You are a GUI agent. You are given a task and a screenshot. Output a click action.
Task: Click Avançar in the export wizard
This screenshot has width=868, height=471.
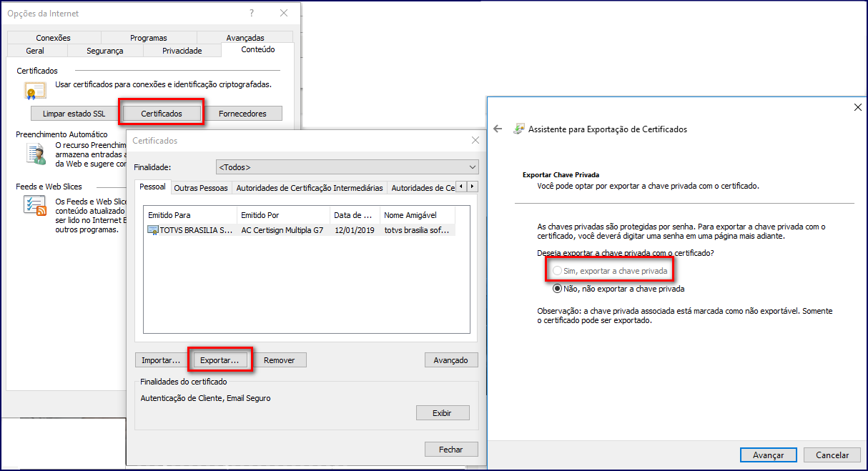[768, 455]
